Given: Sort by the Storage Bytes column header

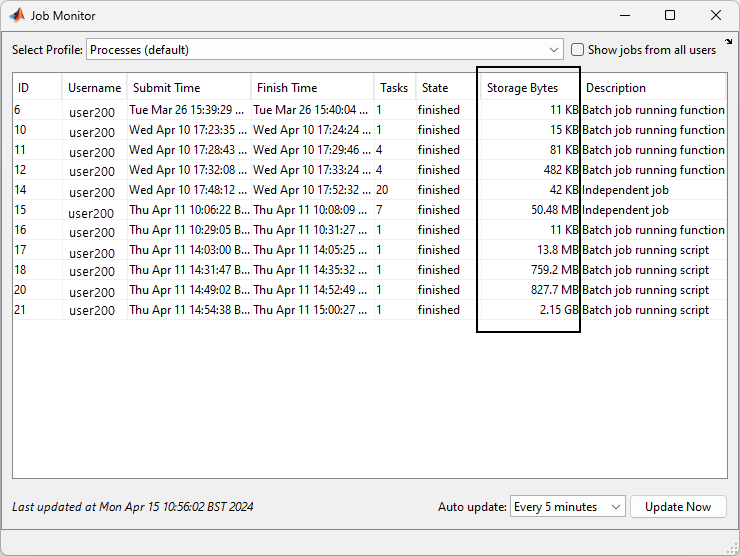Looking at the screenshot, I should 530,88.
